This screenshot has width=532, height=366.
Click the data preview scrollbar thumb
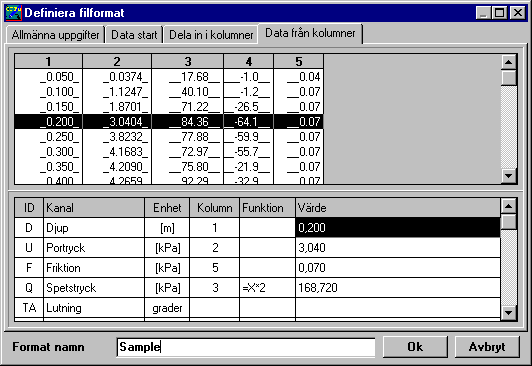click(508, 77)
